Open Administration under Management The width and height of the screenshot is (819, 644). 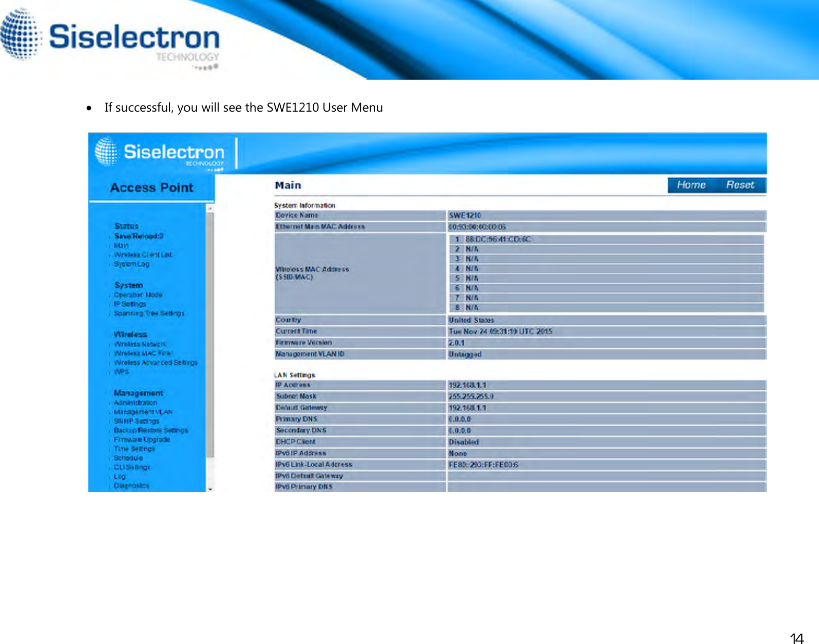(x=135, y=403)
